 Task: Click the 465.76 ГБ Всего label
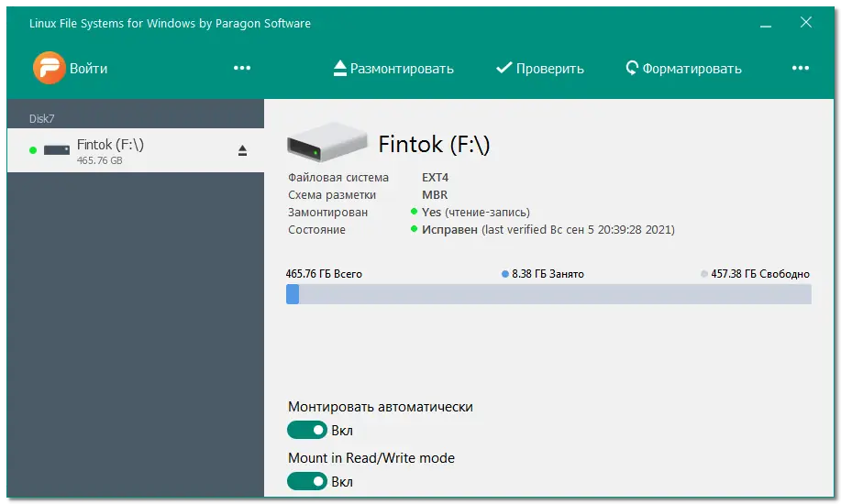(x=324, y=274)
